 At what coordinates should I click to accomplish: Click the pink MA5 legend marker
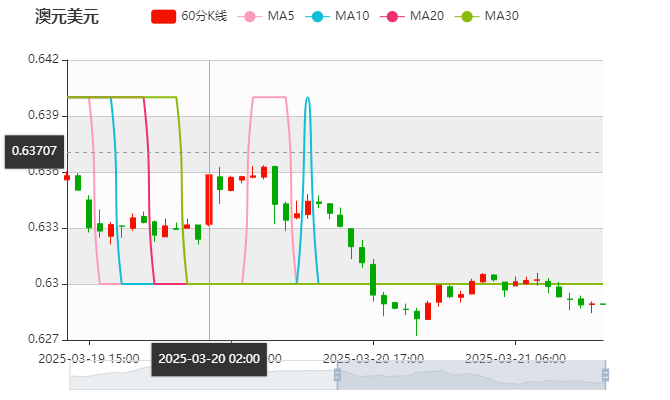249,17
